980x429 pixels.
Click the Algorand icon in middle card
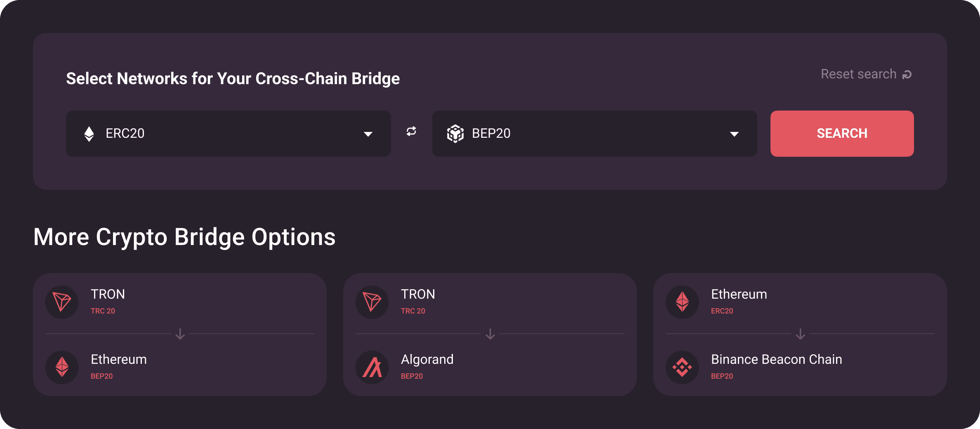[x=372, y=367]
